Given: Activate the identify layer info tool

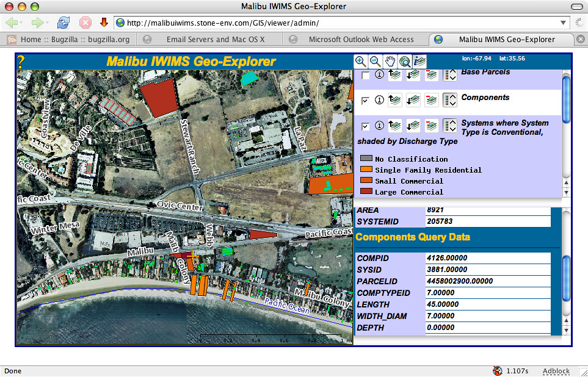Looking at the screenshot, I should (x=419, y=62).
